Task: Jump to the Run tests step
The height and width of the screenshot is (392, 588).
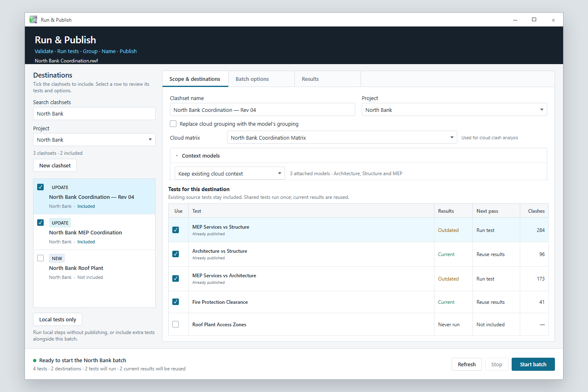Action: click(68, 51)
